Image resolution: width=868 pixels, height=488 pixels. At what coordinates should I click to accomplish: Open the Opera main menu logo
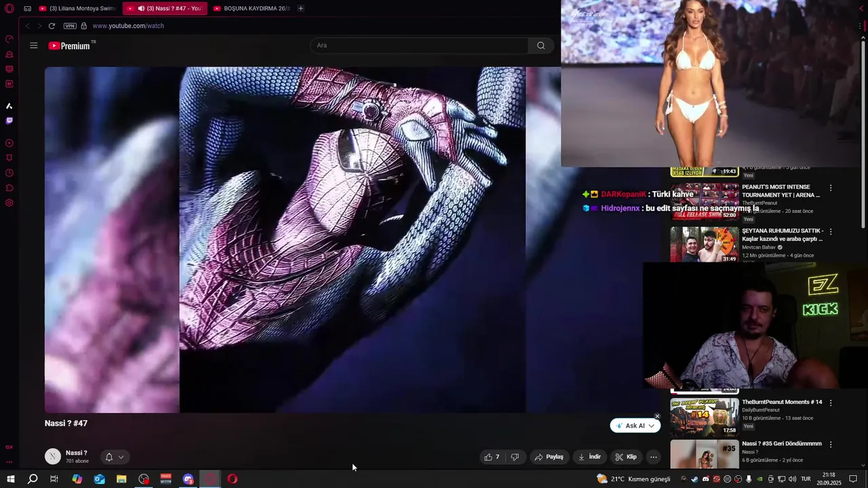[x=9, y=9]
